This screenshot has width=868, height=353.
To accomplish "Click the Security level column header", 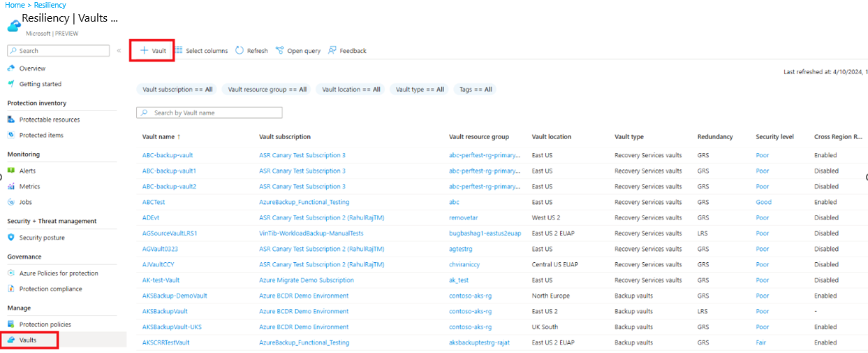I will click(x=775, y=137).
